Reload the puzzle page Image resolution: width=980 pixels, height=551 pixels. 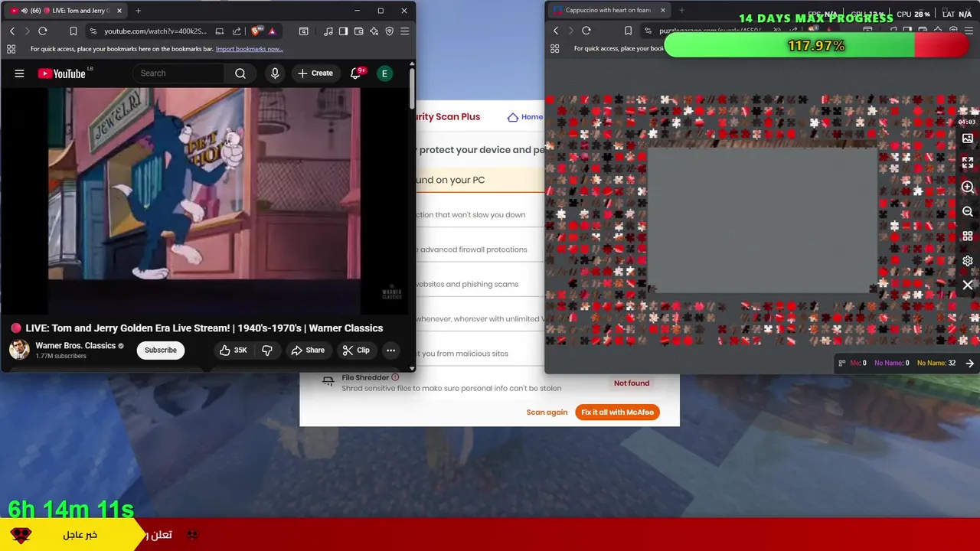[x=586, y=31]
